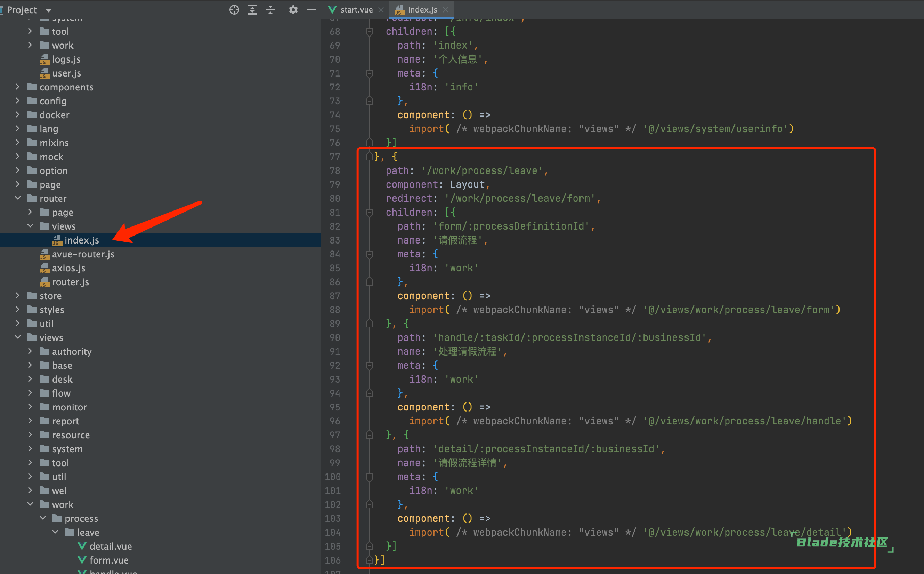Click the locate/select opened file target icon
This screenshot has height=574, width=924.
coord(234,10)
